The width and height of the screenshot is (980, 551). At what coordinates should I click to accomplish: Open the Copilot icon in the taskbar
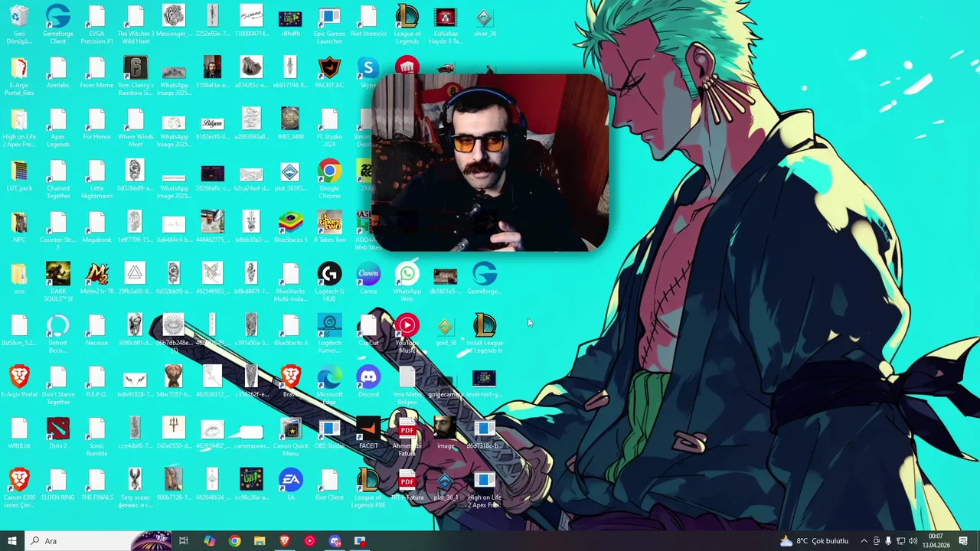click(209, 541)
